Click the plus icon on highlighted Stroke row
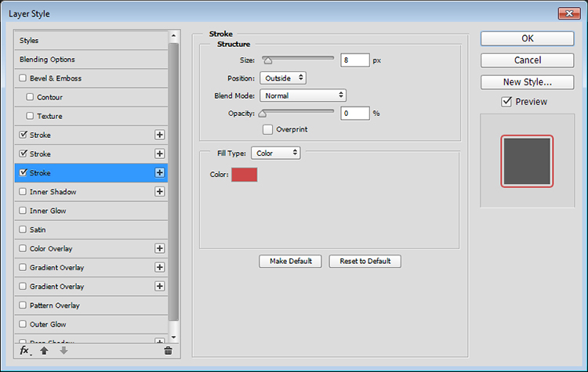Viewport: 588px width, 372px height. tap(160, 173)
